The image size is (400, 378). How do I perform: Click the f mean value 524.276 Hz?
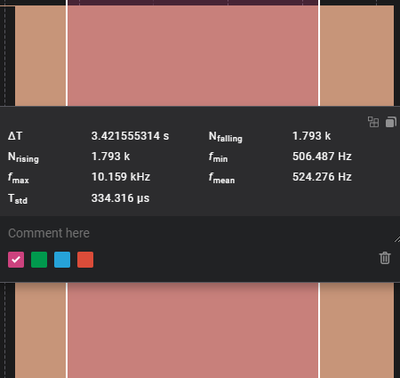tap(322, 177)
